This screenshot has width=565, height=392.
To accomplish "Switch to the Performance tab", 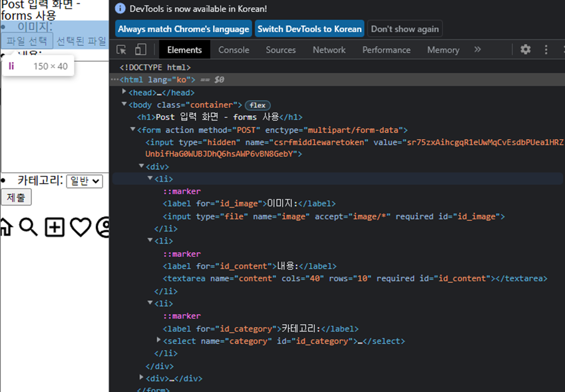I will (386, 50).
